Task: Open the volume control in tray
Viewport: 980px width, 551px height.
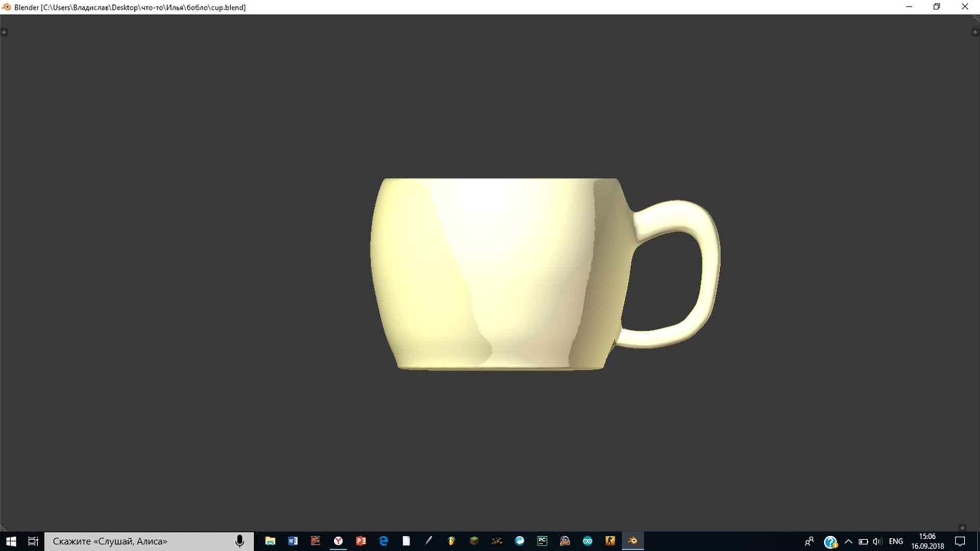Action: [877, 541]
